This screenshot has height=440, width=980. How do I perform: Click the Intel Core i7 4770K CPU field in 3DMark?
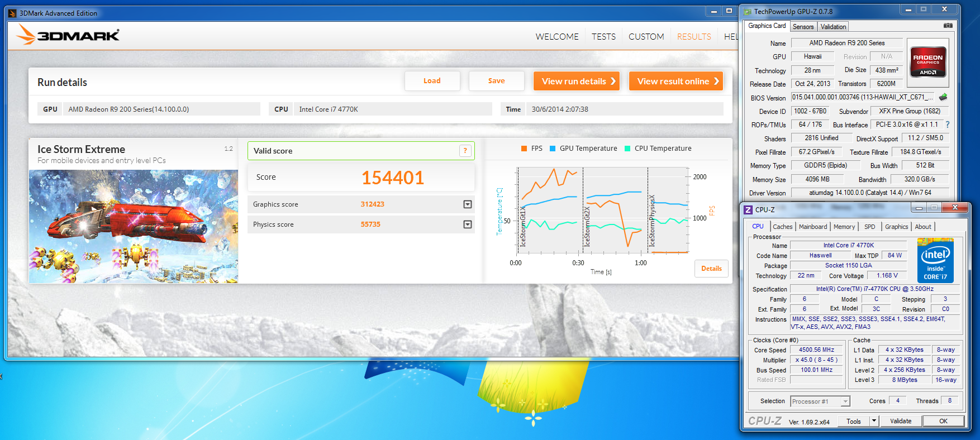393,109
